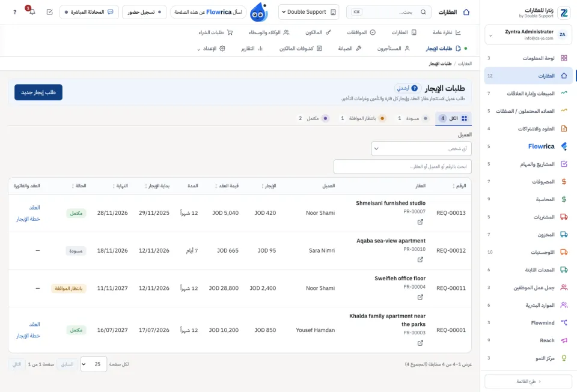Click the مركز النمو lightbulb icon in sidebar
The width and height of the screenshot is (577, 392).
[564, 358]
